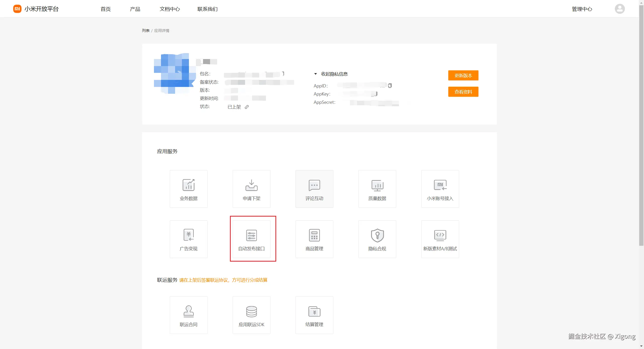Click the 列表 breadcrumb link
The height and width of the screenshot is (349, 644).
(x=145, y=31)
